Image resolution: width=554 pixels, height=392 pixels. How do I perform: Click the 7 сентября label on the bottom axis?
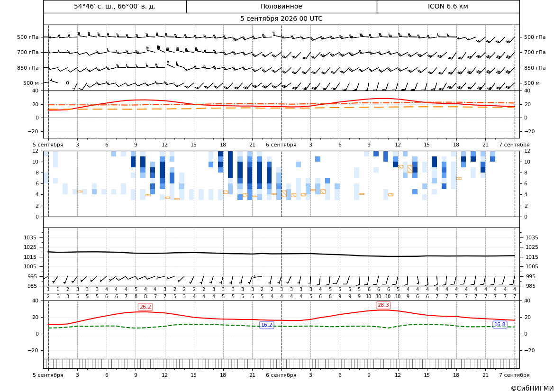click(514, 375)
